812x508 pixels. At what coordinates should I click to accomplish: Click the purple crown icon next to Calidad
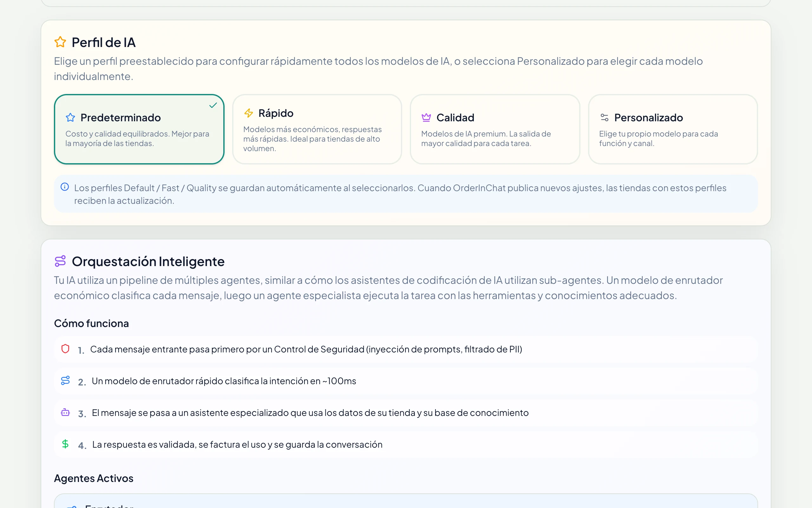(426, 117)
